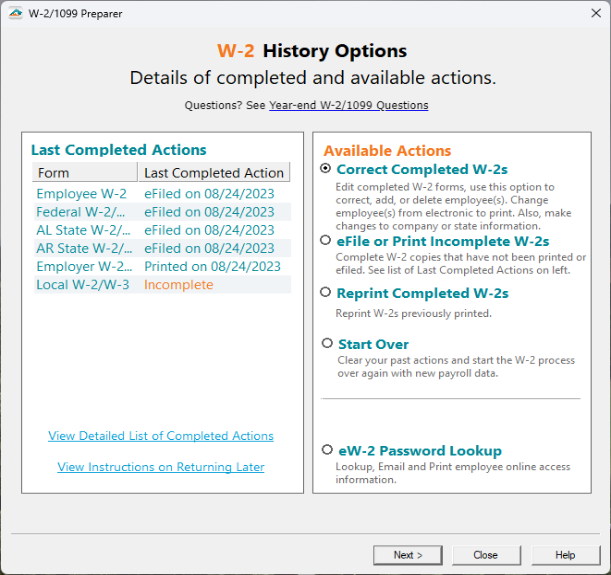Viewport: 611px width, 575px height.
Task: Open View Detailed List of Completed Actions
Action: pyautogui.click(x=161, y=436)
